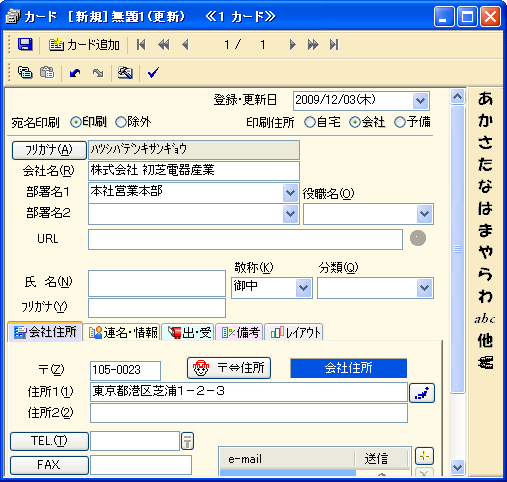This screenshot has height=482, width=507.
Task: Jump to the last card
Action: pyautogui.click(x=334, y=45)
